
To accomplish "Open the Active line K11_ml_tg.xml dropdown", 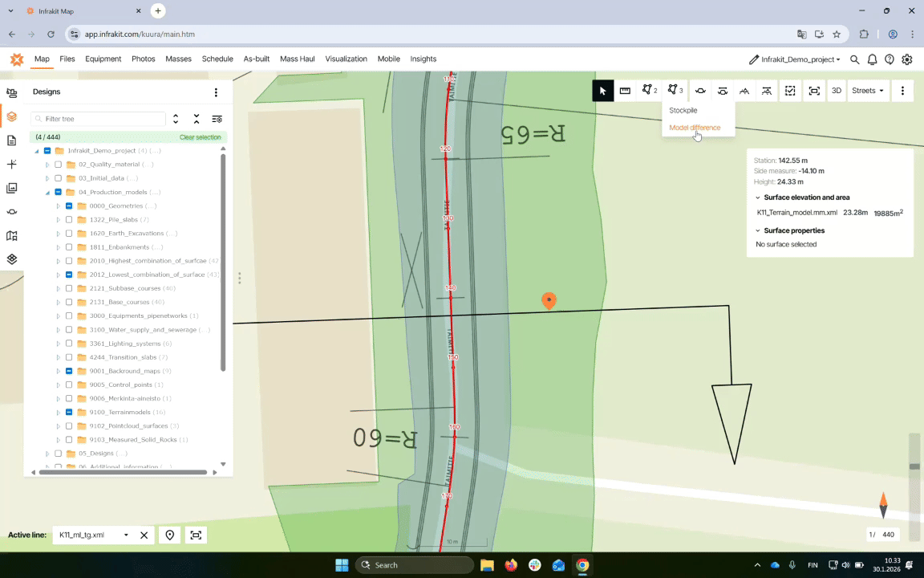I will (x=94, y=535).
